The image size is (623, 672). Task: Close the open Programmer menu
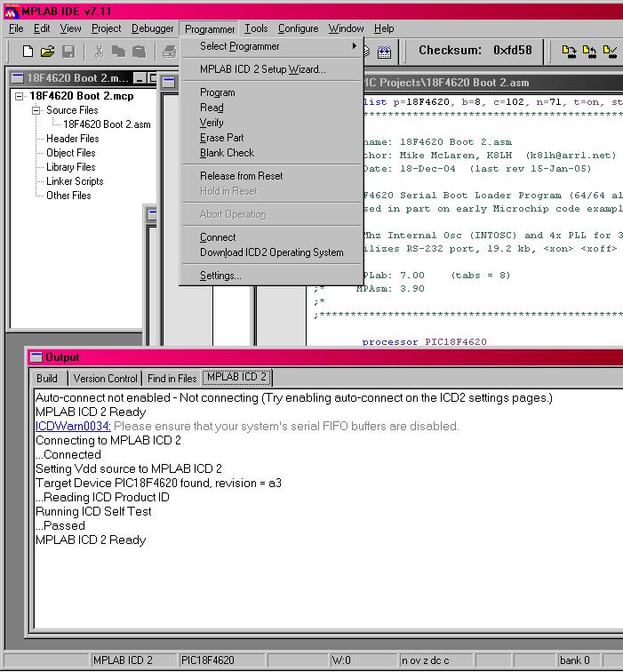tap(210, 28)
